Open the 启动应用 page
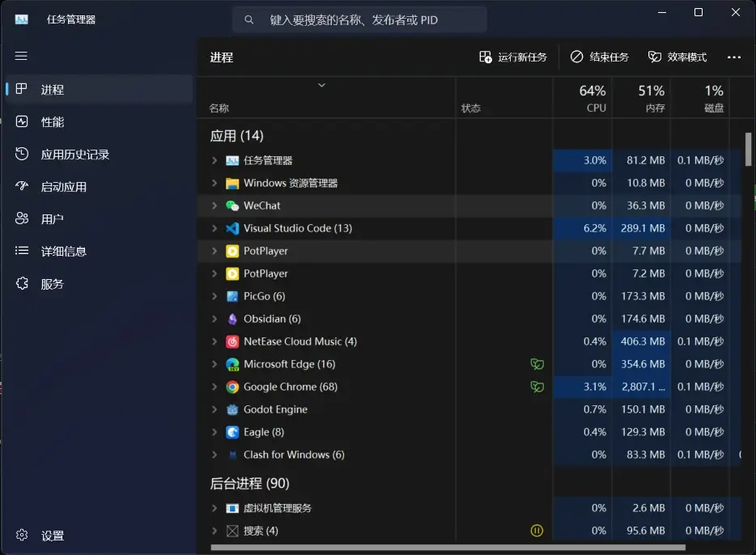The image size is (756, 555). click(x=99, y=186)
